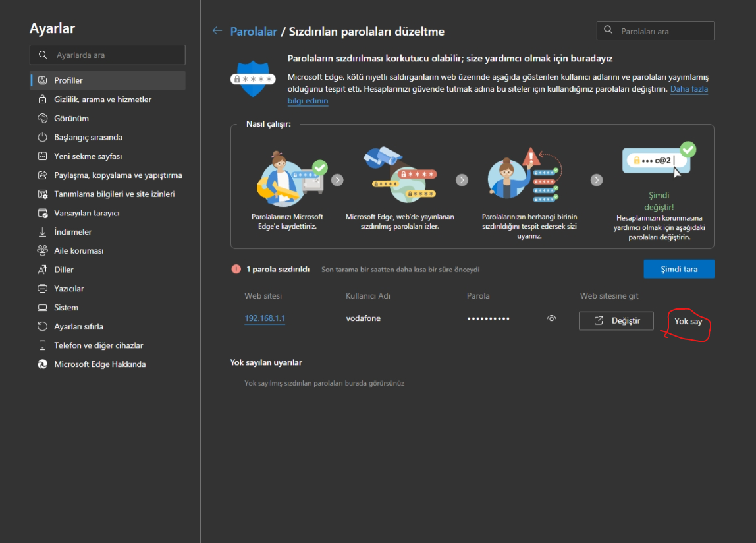
Task: Click the Microsoft Edge logo icon
Action: (x=42, y=364)
